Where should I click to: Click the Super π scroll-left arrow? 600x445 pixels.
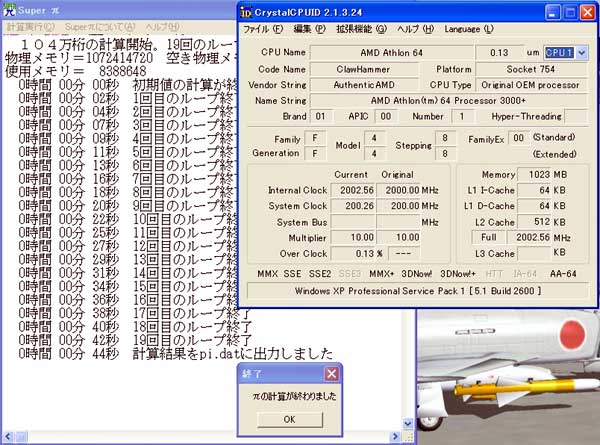[x=8, y=437]
